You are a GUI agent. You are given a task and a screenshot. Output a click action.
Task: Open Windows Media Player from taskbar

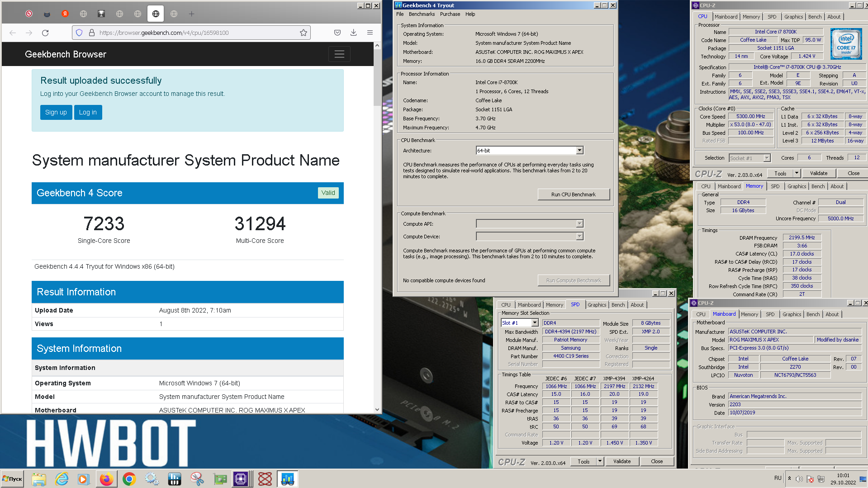pyautogui.click(x=84, y=479)
